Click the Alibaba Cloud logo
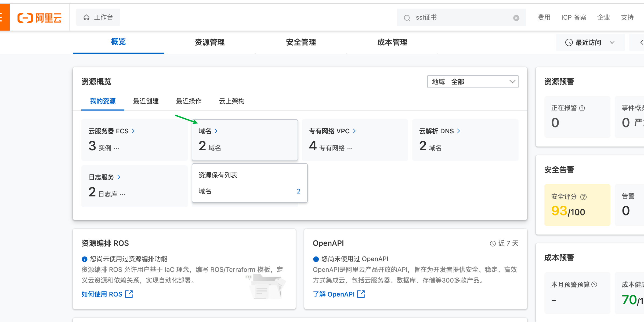Viewport: 644px width, 322px height. coord(39,18)
